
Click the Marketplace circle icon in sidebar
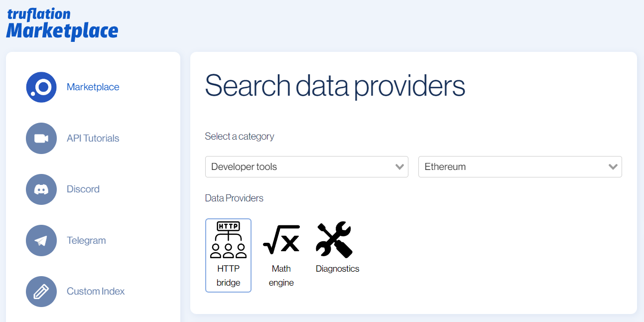point(41,87)
